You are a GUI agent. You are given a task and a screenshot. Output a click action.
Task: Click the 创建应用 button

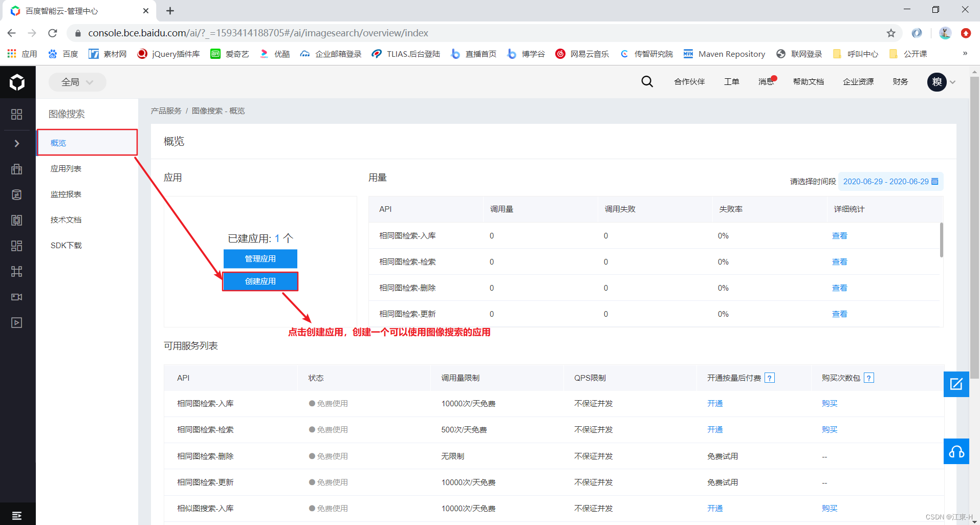click(260, 281)
